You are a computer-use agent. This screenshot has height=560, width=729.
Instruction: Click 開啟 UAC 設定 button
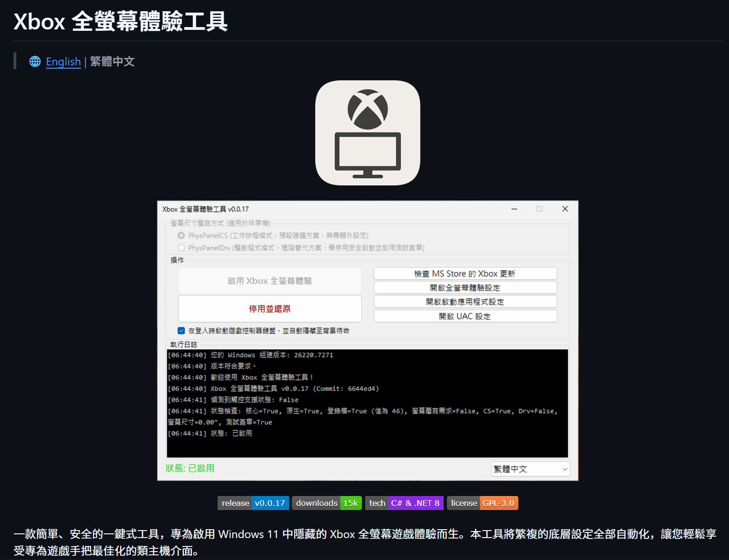465,316
